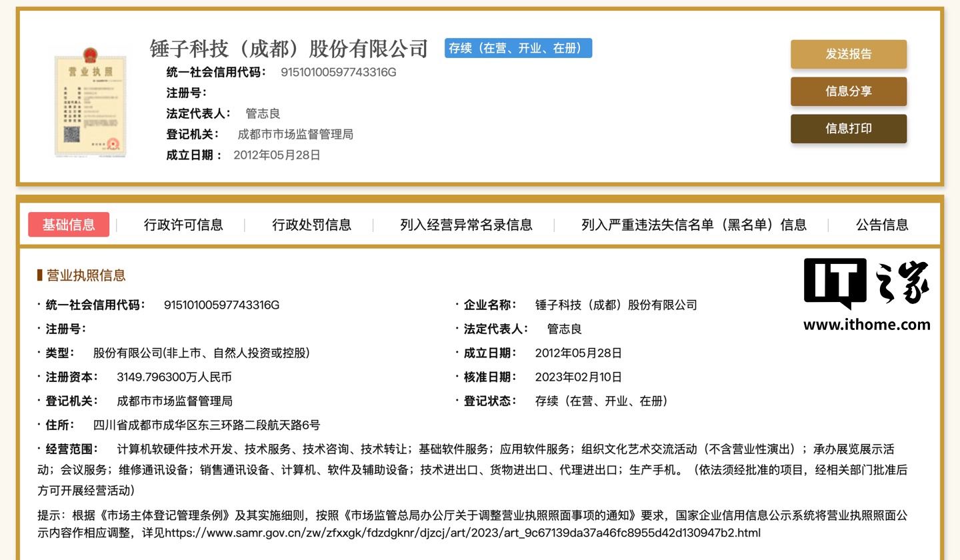Open the 行政处罚信息 tab

pos(311,225)
